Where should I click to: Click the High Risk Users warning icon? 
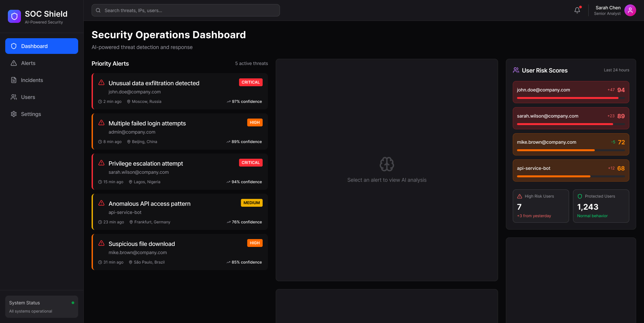point(520,196)
